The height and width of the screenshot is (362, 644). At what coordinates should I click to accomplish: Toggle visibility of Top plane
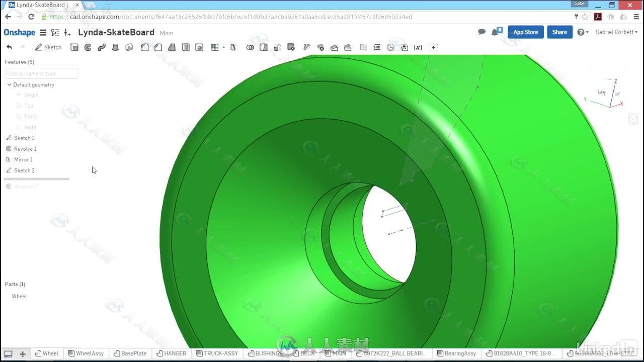[19, 106]
